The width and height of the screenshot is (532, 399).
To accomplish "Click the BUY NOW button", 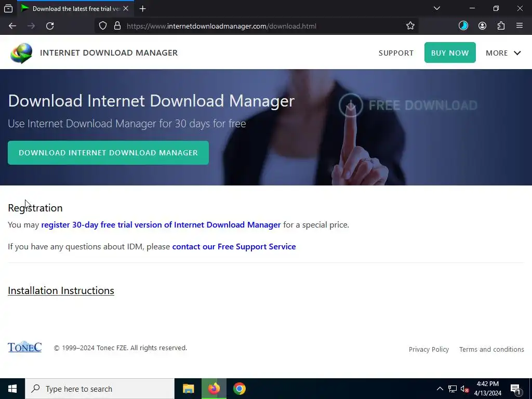I will pos(450,52).
